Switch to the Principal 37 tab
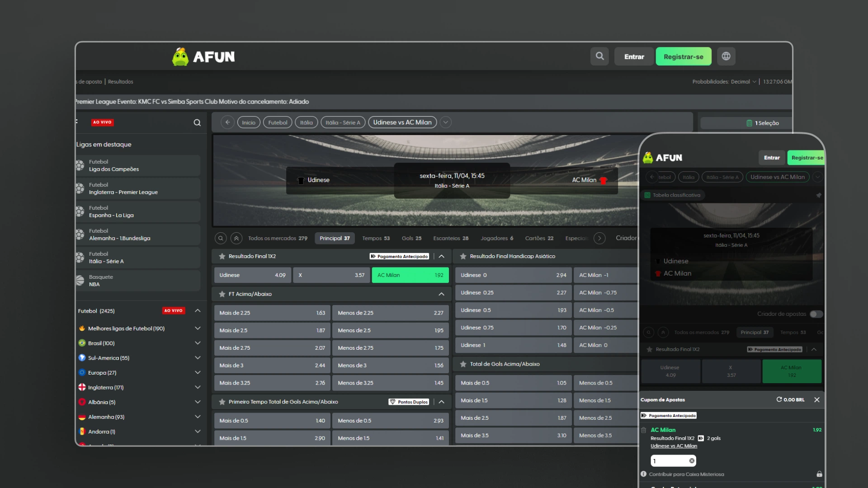The width and height of the screenshot is (868, 488). (x=335, y=238)
